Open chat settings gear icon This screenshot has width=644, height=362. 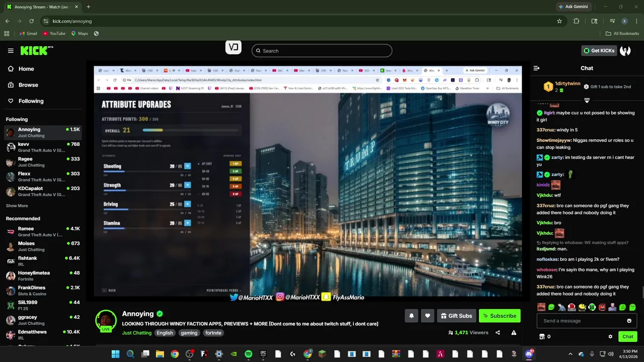coord(610,337)
